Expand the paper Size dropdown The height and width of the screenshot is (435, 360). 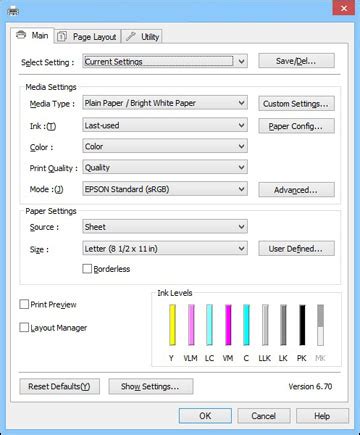click(165, 248)
